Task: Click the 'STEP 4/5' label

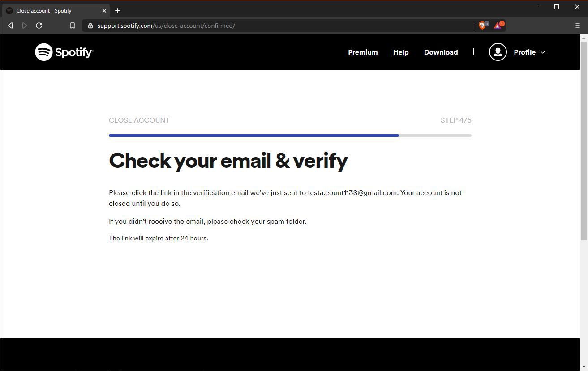Action: coord(456,120)
